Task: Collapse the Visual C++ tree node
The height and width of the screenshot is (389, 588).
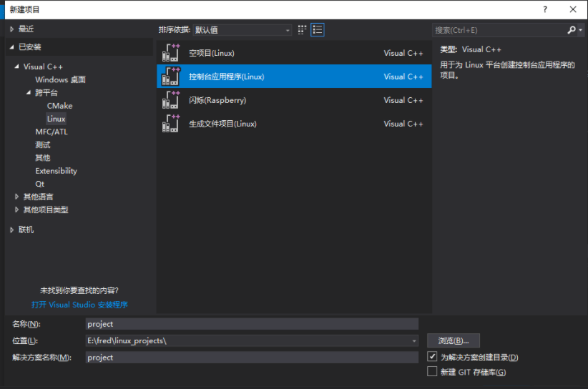Action: coord(16,67)
